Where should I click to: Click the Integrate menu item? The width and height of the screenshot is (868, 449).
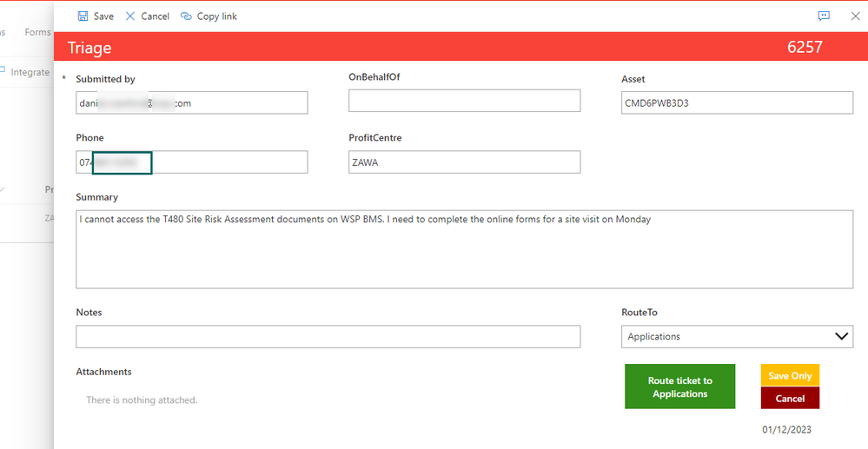30,72
